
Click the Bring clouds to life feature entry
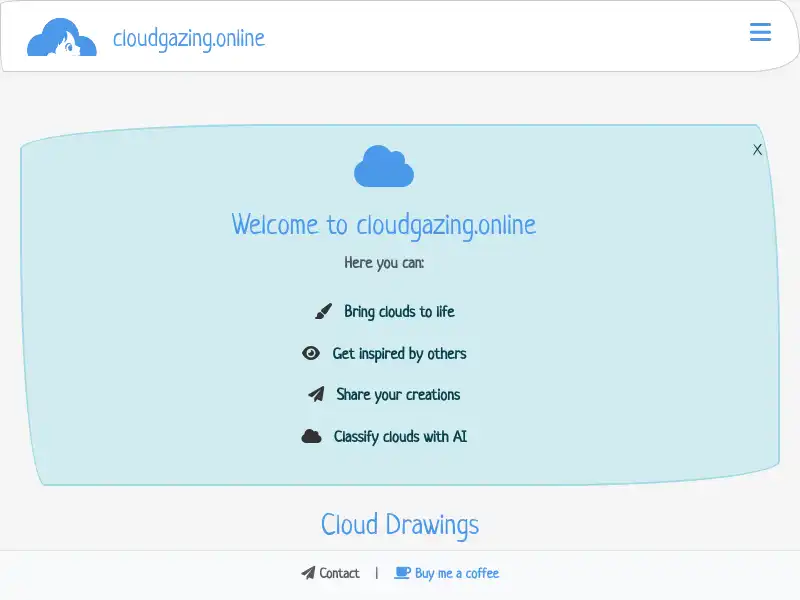[397, 311]
